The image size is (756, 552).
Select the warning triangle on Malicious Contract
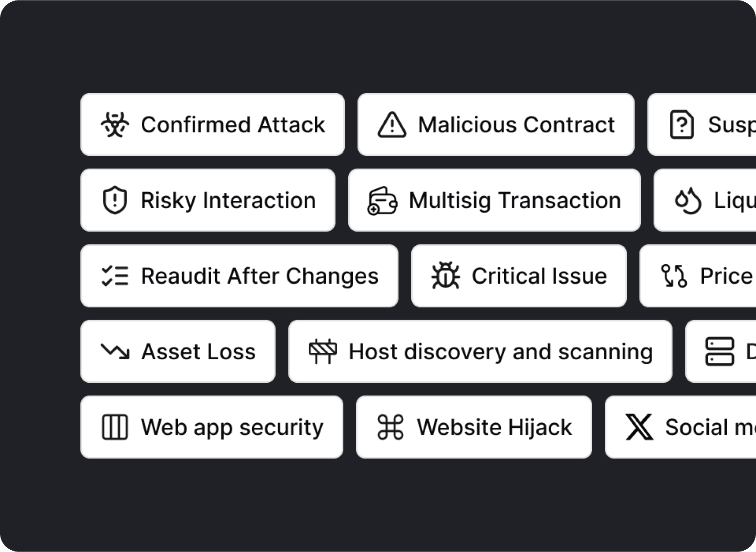392,125
